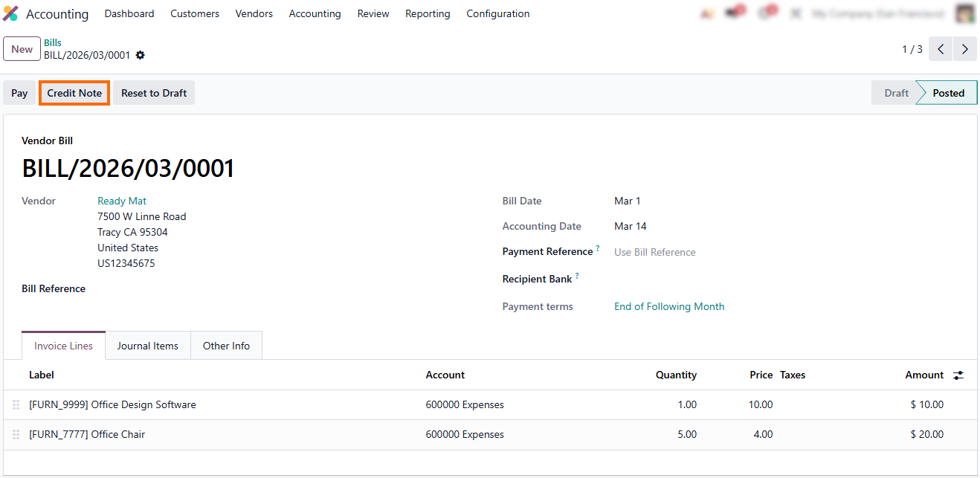Open column settings icon next to Amount
Viewport: 980px width, 478px height.
point(958,375)
